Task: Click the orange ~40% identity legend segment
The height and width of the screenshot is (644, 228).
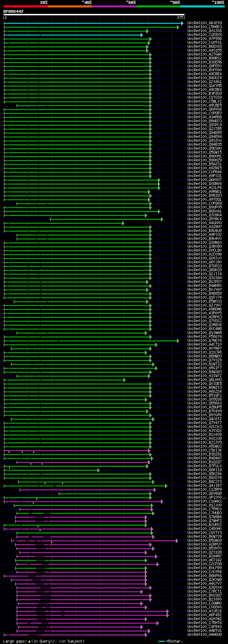Action: pyautogui.click(x=70, y=6)
